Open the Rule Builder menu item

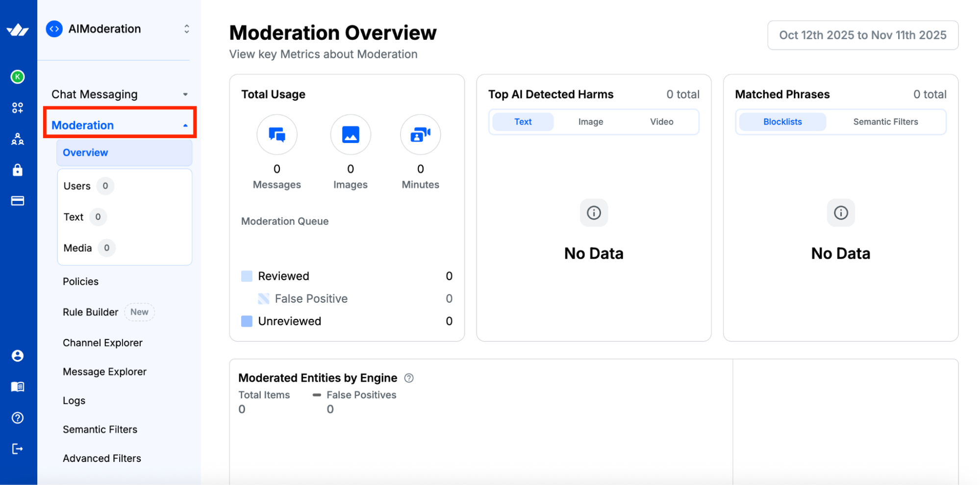90,312
